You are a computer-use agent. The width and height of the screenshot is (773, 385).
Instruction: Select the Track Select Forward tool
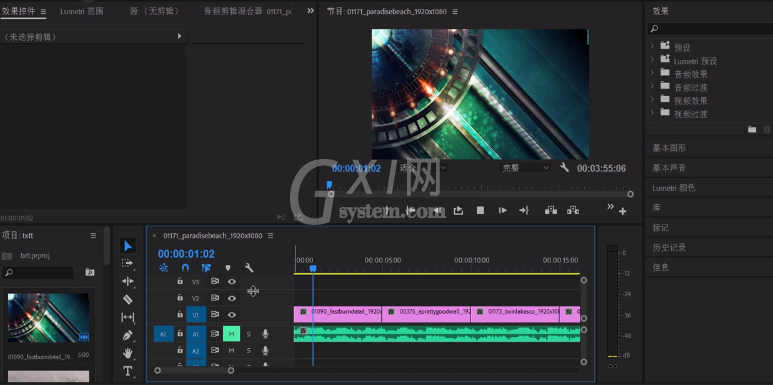tap(128, 263)
